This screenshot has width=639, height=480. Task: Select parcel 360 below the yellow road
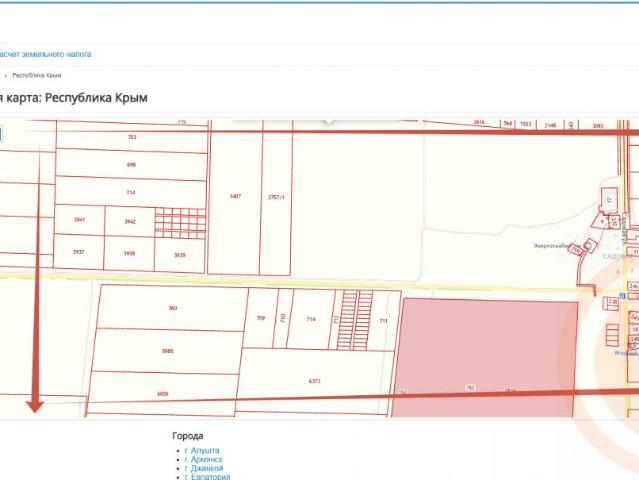tap(172, 308)
